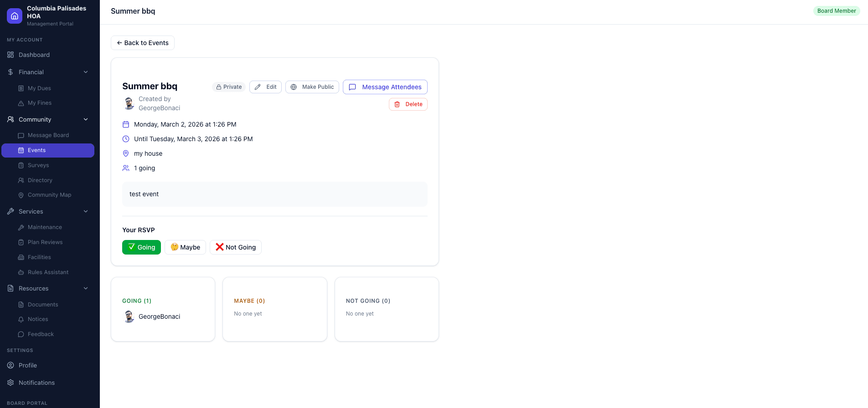Set RSVP to Not Going
Screen dimensions: 868x408
235,247
